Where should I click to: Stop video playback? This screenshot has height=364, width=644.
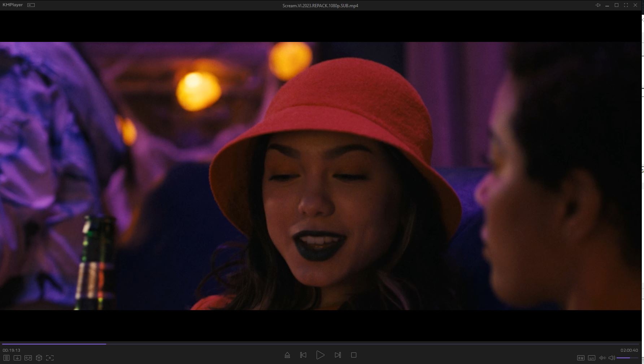coord(354,355)
